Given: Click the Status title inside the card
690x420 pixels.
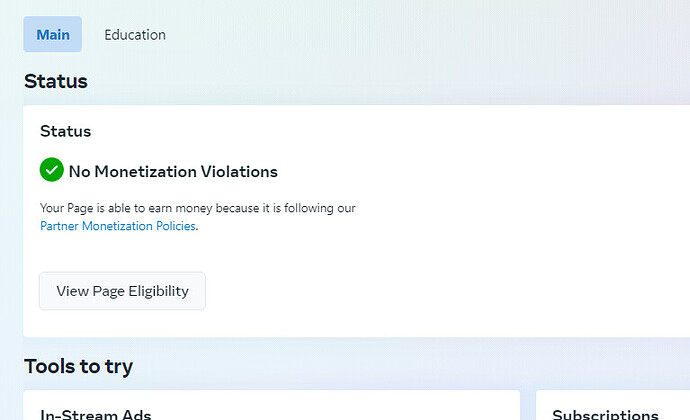Looking at the screenshot, I should click(x=66, y=131).
